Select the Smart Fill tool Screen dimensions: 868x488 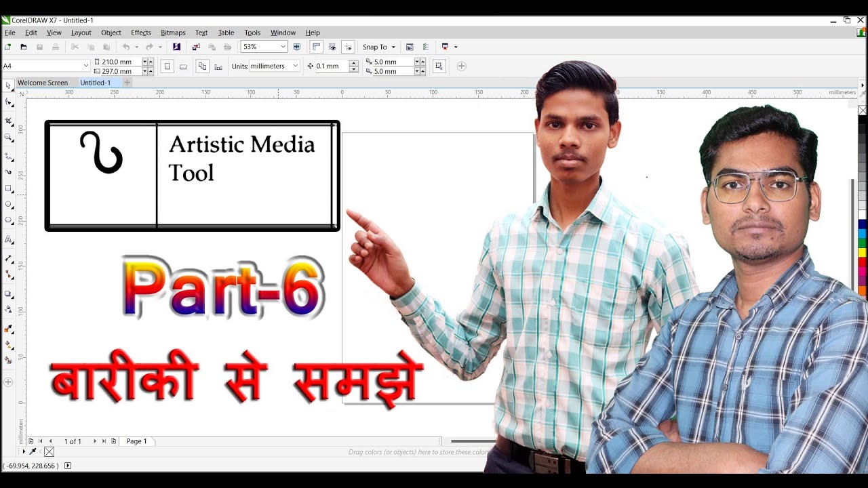click(x=8, y=361)
